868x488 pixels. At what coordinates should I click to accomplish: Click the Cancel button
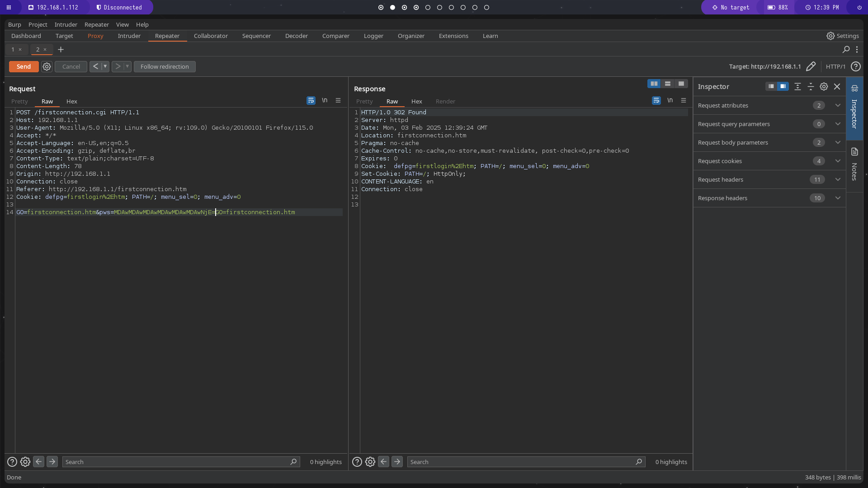coord(71,66)
